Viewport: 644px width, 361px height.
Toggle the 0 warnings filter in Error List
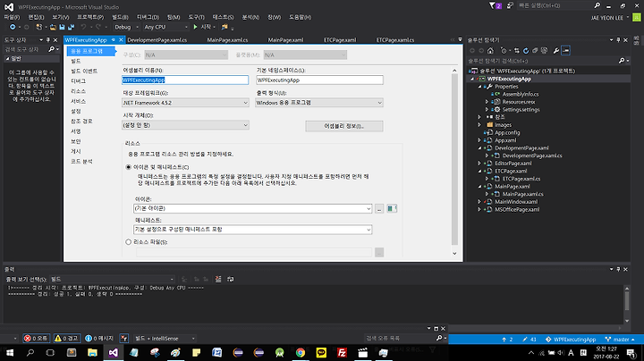(66, 339)
